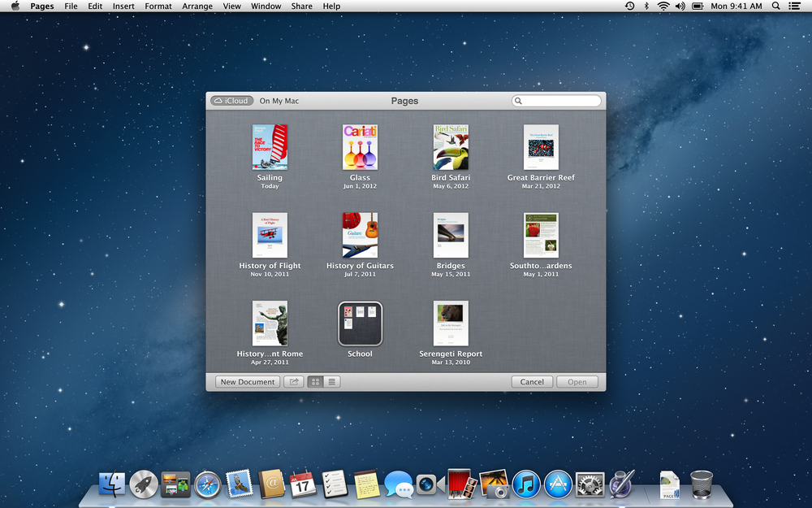
Task: Click the New Document button
Action: coord(248,382)
